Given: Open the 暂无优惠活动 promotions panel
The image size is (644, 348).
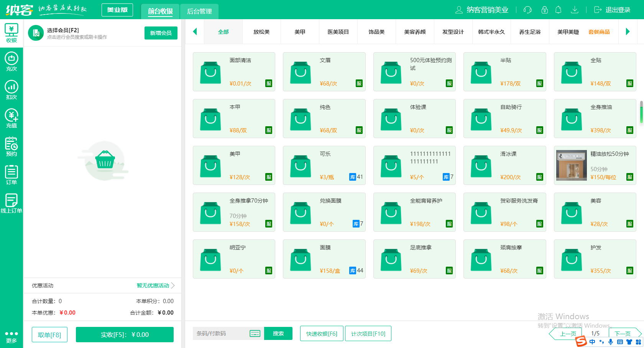Looking at the screenshot, I should click(153, 285).
